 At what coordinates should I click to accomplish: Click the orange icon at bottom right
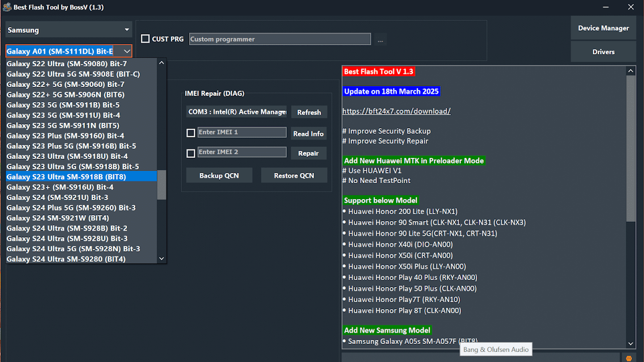(628, 357)
